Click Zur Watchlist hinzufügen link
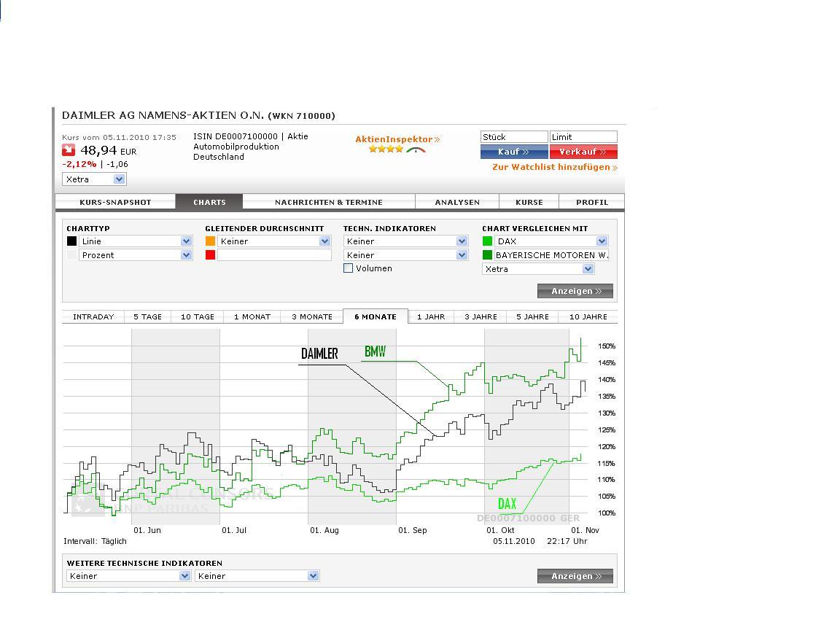840x630 pixels. tap(554, 167)
